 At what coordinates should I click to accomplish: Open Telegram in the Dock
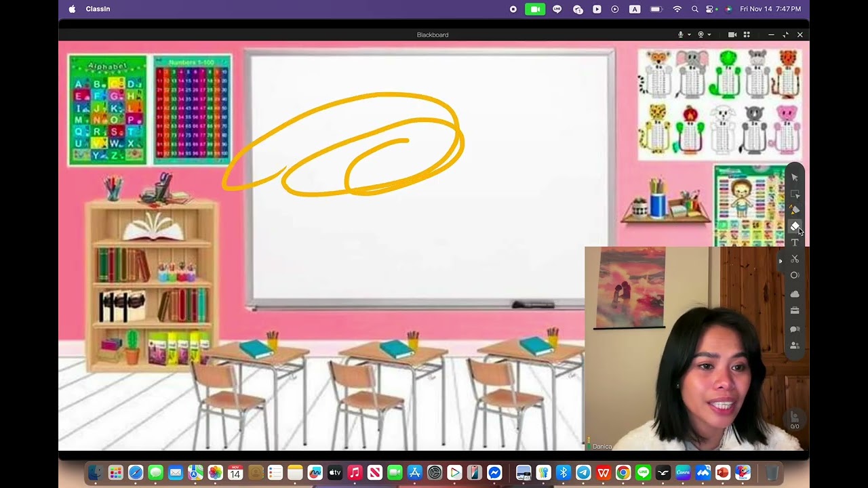pyautogui.click(x=583, y=472)
